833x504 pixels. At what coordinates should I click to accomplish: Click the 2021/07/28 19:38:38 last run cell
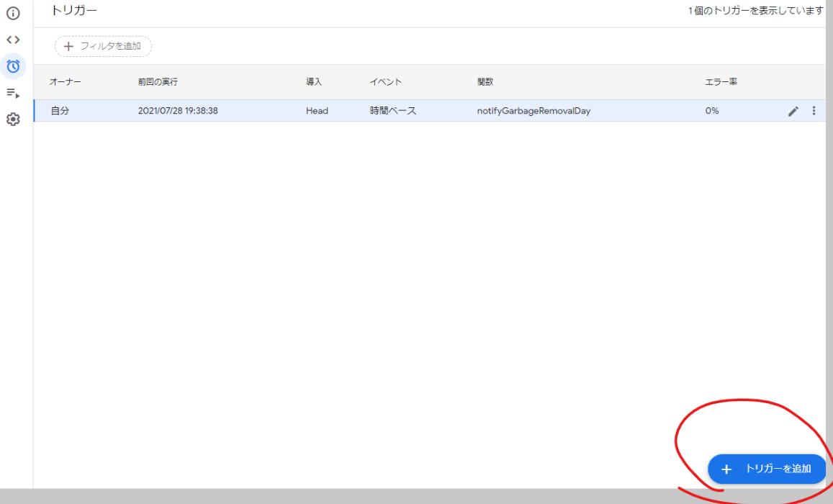click(178, 111)
